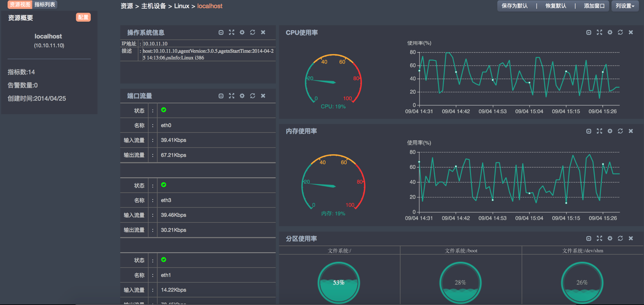The height and width of the screenshot is (305, 644).
Task: Click the orange 配置 button
Action: point(83,18)
